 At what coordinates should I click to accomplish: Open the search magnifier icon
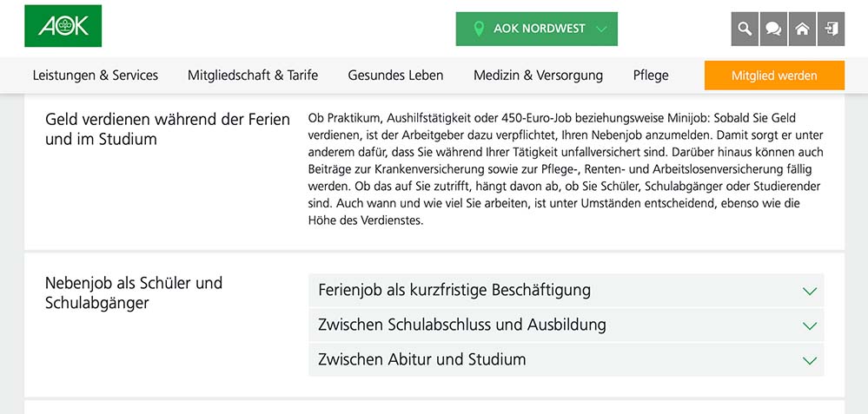tap(745, 29)
